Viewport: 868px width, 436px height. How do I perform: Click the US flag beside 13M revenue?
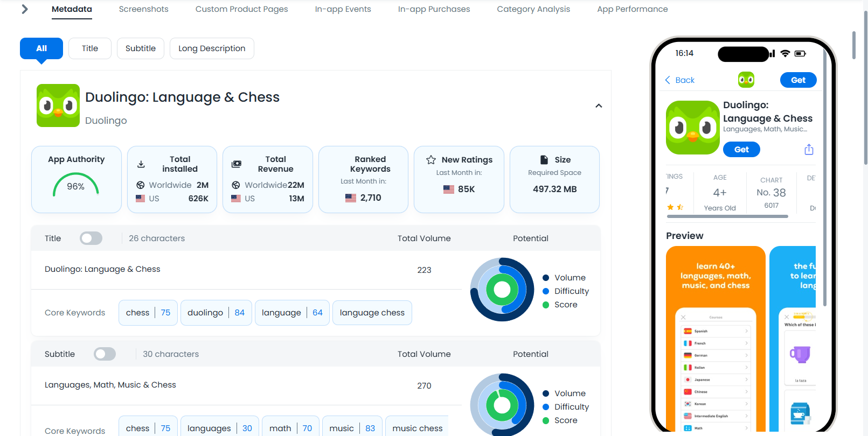point(236,199)
